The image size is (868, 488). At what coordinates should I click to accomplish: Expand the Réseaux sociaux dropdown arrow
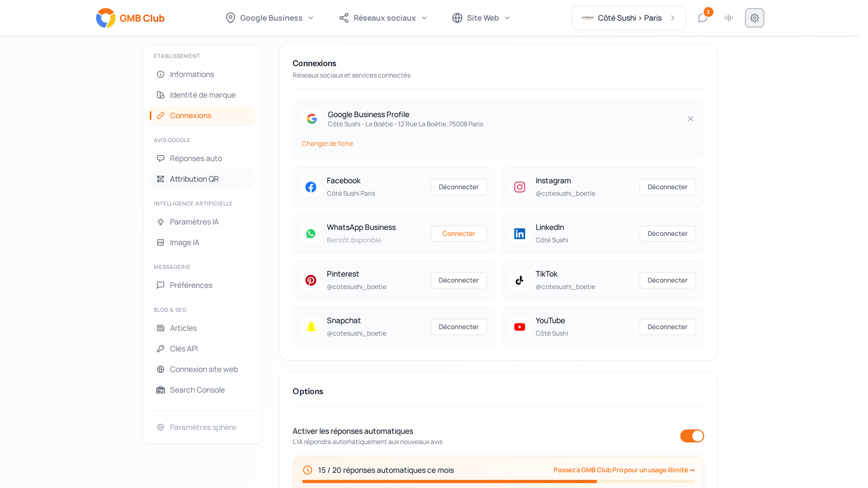point(424,18)
